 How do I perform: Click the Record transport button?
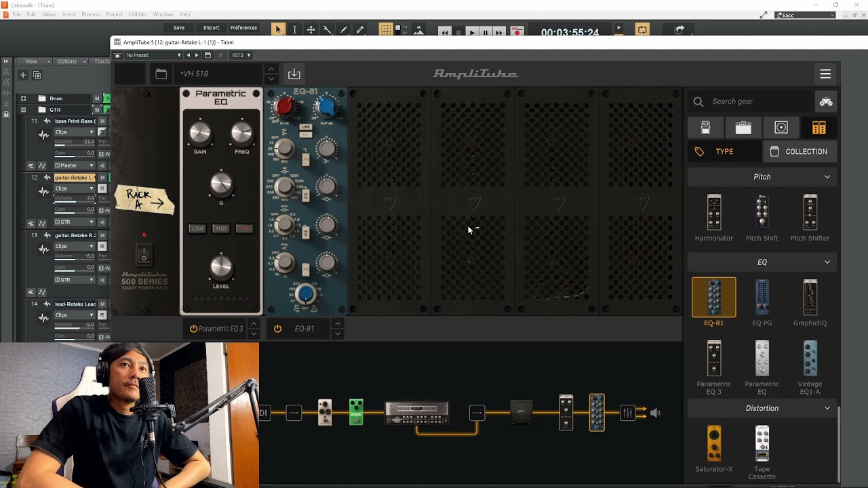[x=517, y=32]
